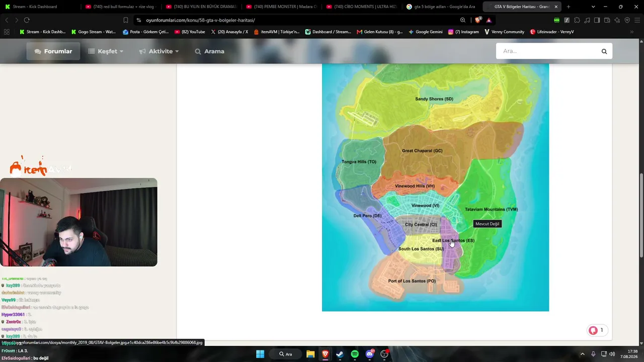This screenshot has width=644, height=362.
Task: Open the YouTube bookmark
Action: [190, 32]
